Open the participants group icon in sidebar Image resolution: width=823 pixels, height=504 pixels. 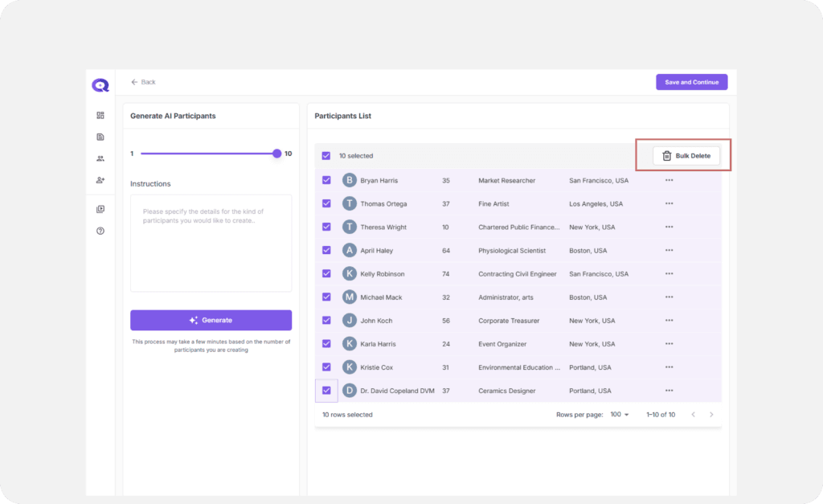(x=100, y=159)
